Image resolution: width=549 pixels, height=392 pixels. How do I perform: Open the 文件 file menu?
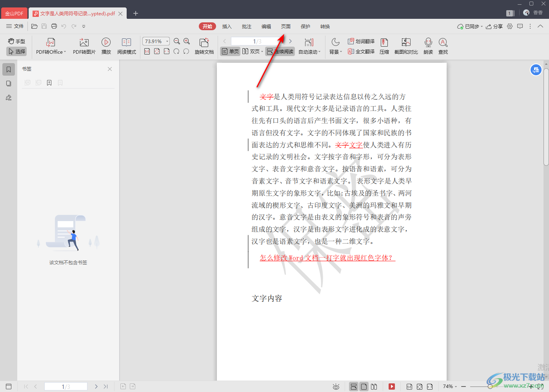coord(15,26)
